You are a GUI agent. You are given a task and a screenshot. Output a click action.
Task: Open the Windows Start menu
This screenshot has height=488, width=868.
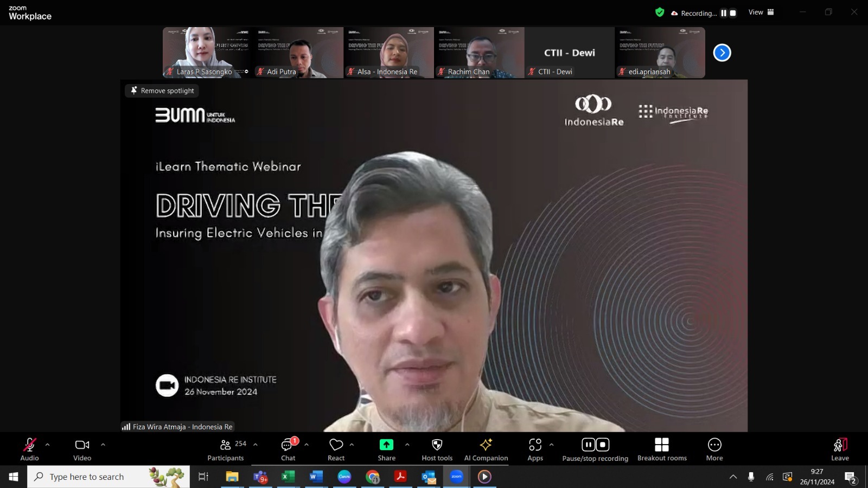14,477
